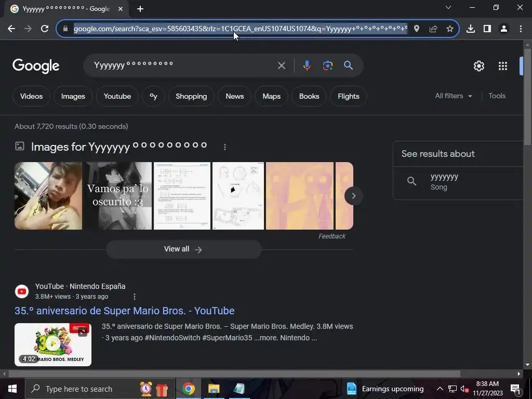Bookmark this tab with the star

click(450, 29)
